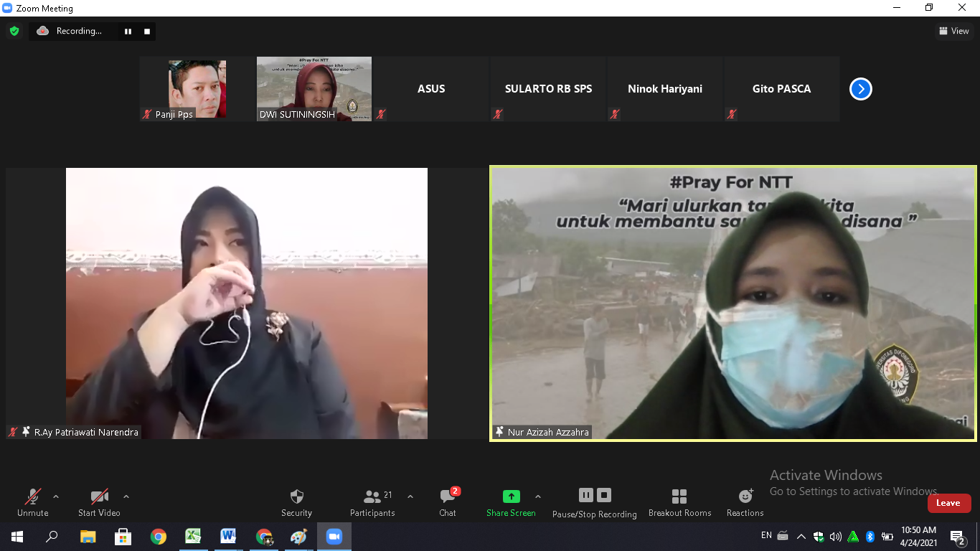This screenshot has width=980, height=551.
Task: Open volume control in tray
Action: point(836,536)
